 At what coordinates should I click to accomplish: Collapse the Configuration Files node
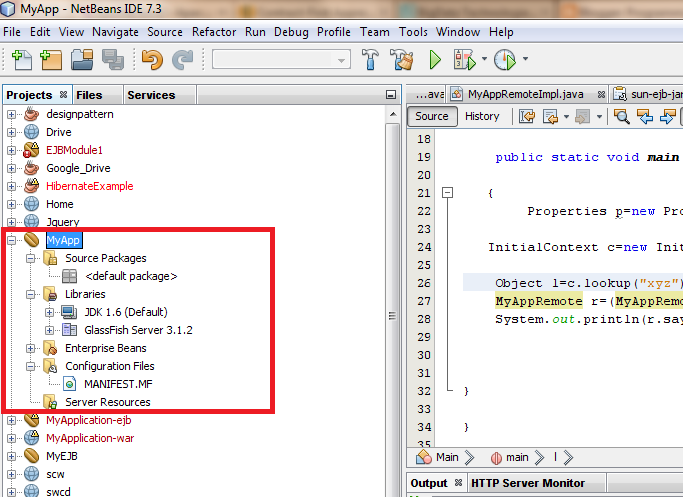click(30, 366)
